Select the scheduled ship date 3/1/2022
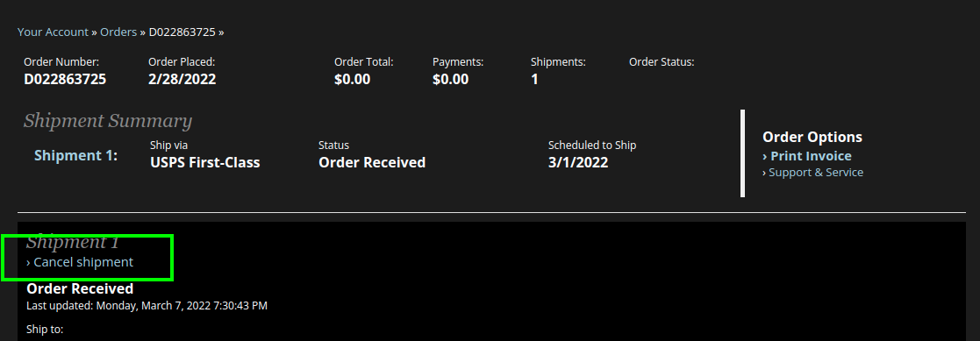This screenshot has width=980, height=341. [578, 162]
